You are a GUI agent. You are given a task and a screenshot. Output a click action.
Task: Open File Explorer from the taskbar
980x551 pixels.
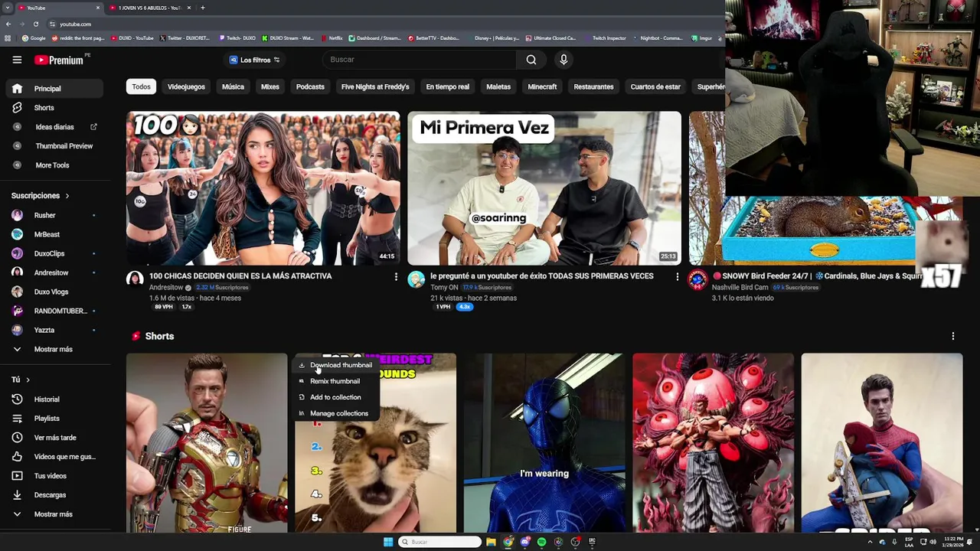491,542
